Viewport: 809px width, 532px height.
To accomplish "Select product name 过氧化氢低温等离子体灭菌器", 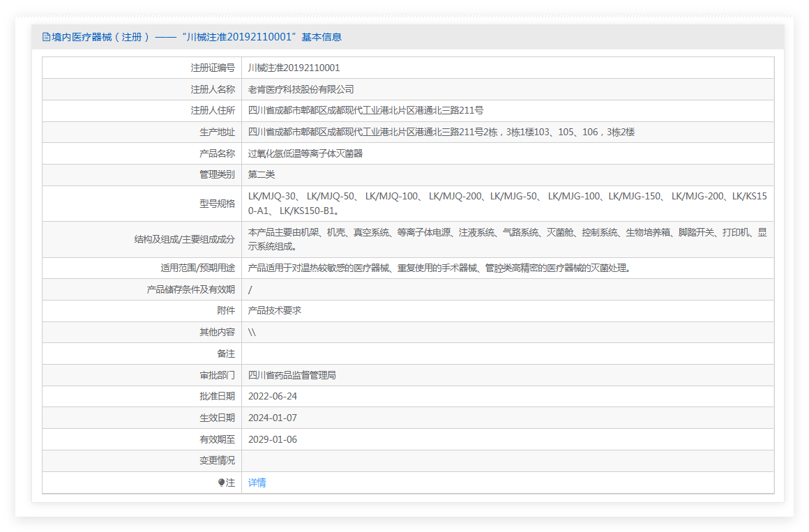I will click(x=305, y=153).
